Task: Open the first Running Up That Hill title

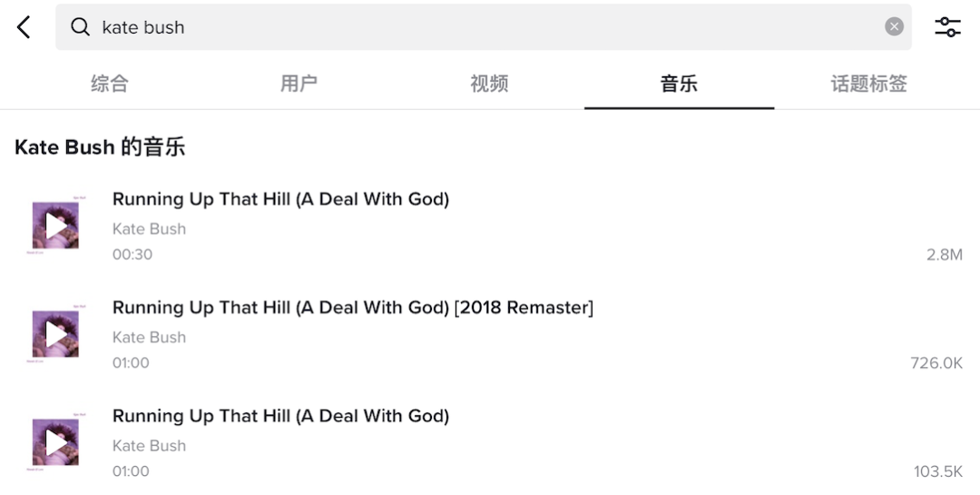Action: (x=280, y=199)
